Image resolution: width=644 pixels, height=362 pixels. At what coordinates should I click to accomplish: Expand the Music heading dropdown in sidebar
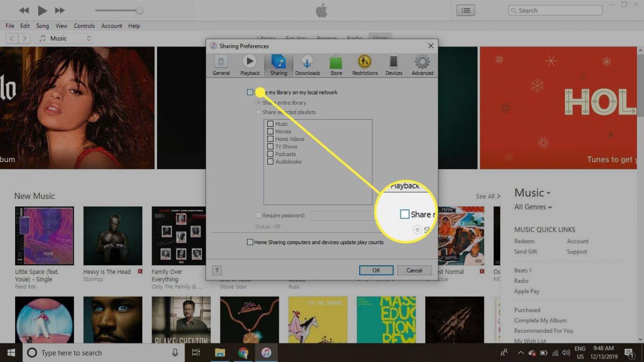coord(532,193)
